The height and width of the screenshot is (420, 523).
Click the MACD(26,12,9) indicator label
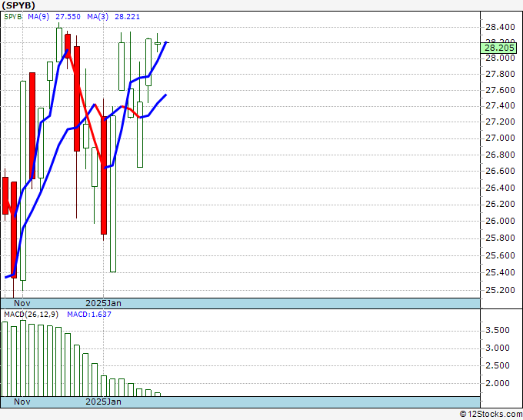[x=32, y=315]
